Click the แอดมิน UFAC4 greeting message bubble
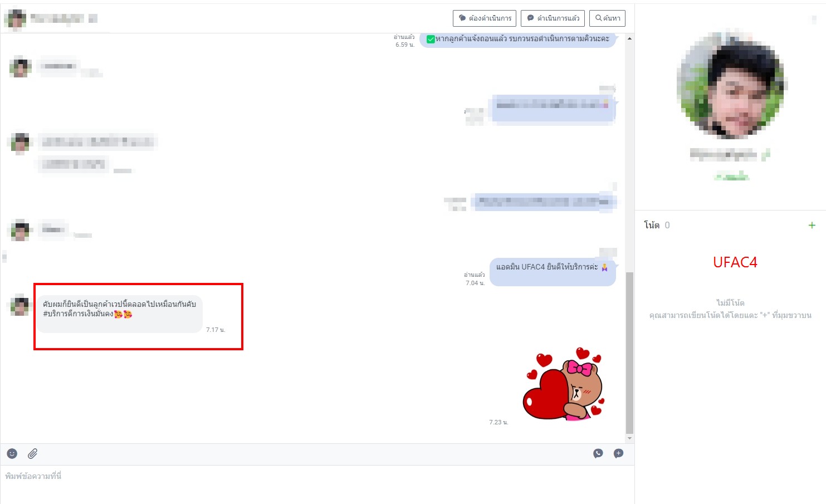 tap(552, 268)
